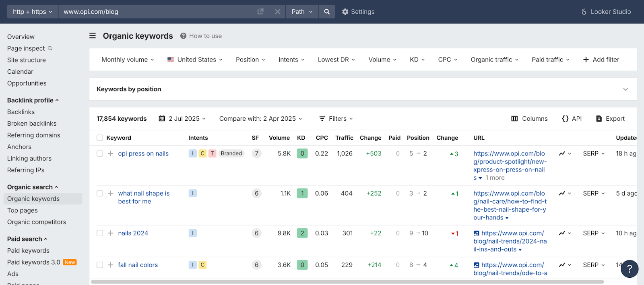This screenshot has width=644, height=285.
Task: Click the Export download icon
Action: (599, 119)
